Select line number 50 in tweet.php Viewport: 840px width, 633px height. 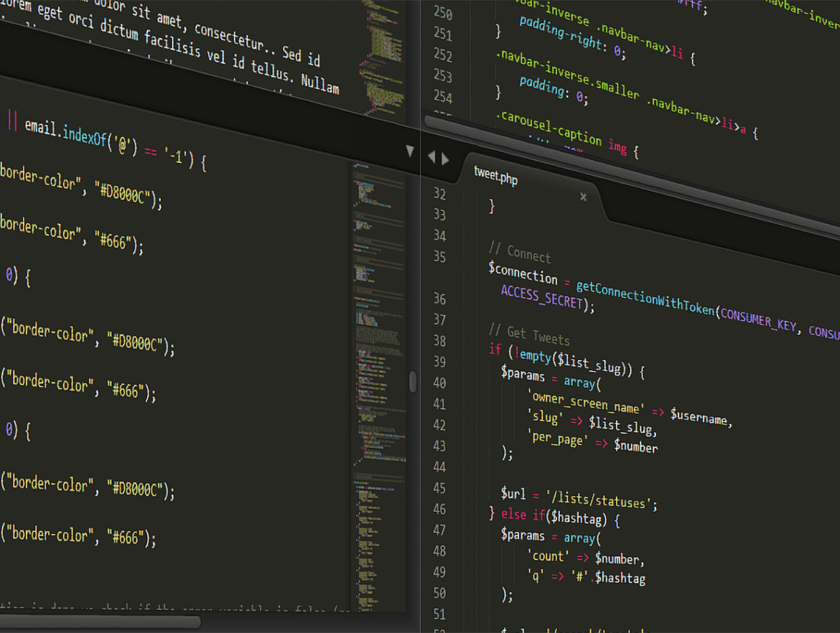439,594
